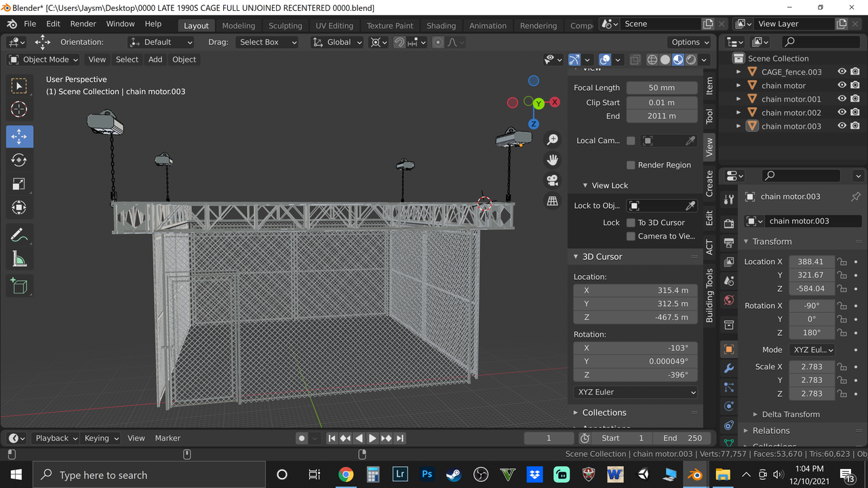The width and height of the screenshot is (868, 488).
Task: Open the File menu
Action: point(30,24)
